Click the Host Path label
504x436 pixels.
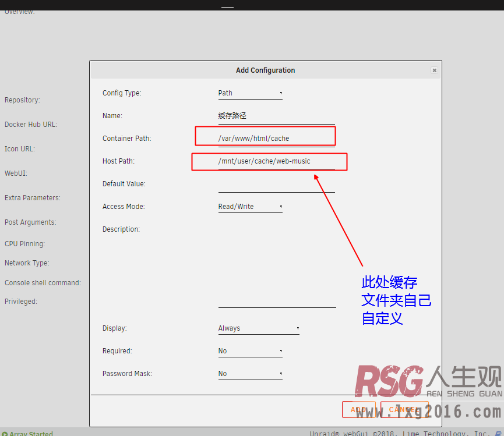tap(119, 161)
